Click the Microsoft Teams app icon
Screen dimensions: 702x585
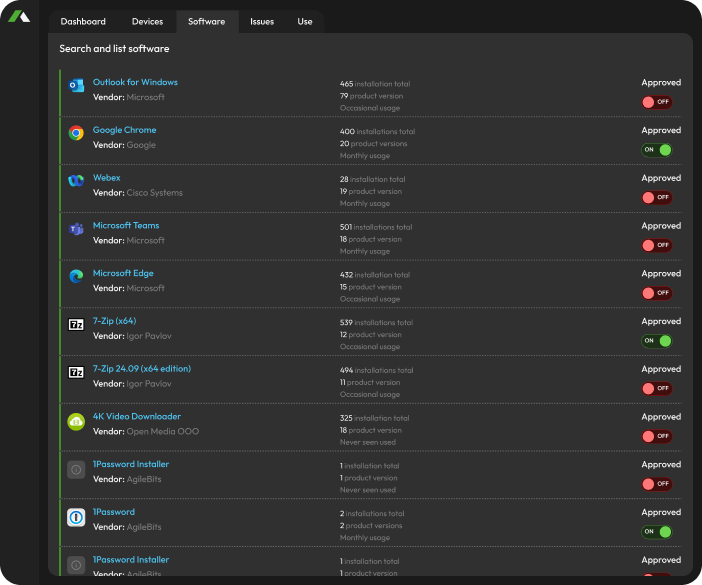76,229
